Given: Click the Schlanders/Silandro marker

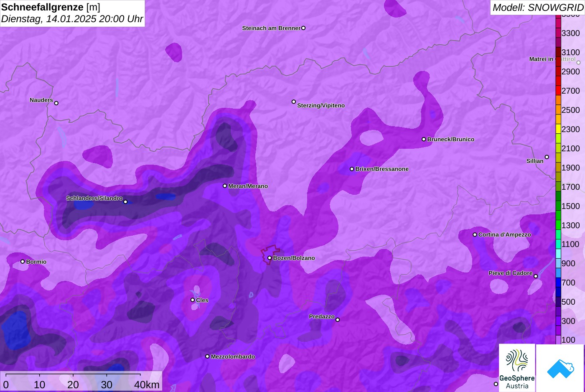Looking at the screenshot, I should pyautogui.click(x=125, y=202).
